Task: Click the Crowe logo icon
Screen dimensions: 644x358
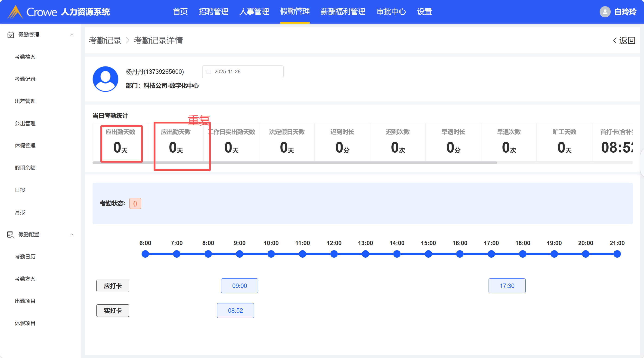Action: point(15,12)
